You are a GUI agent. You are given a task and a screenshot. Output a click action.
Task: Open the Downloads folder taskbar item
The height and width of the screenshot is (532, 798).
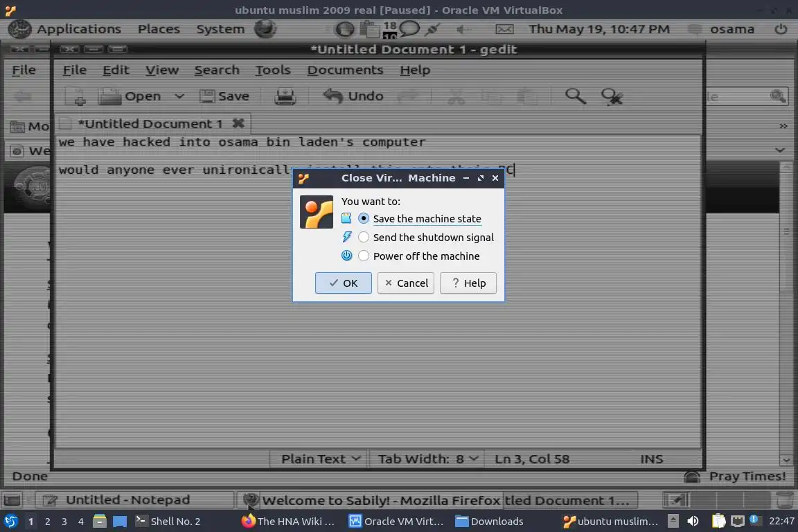point(489,522)
